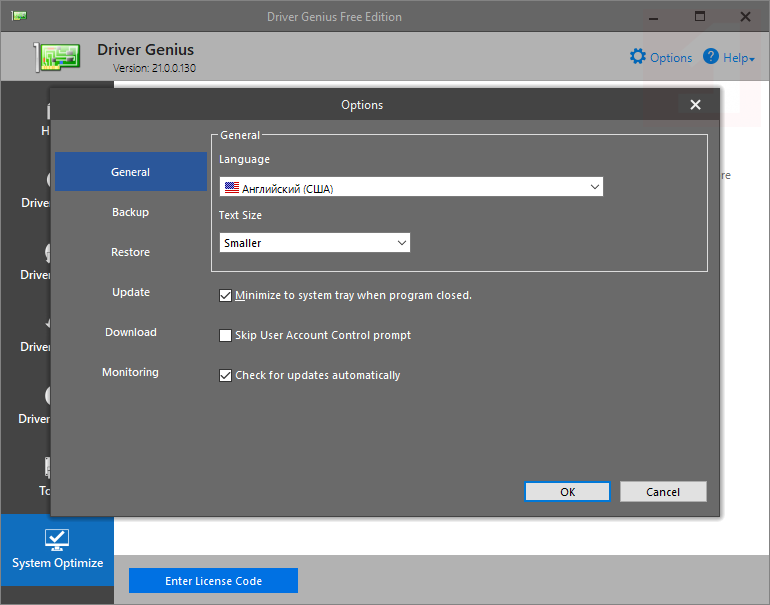Image resolution: width=770 pixels, height=605 pixels.
Task: Select the Monitoring tab
Action: click(x=130, y=372)
